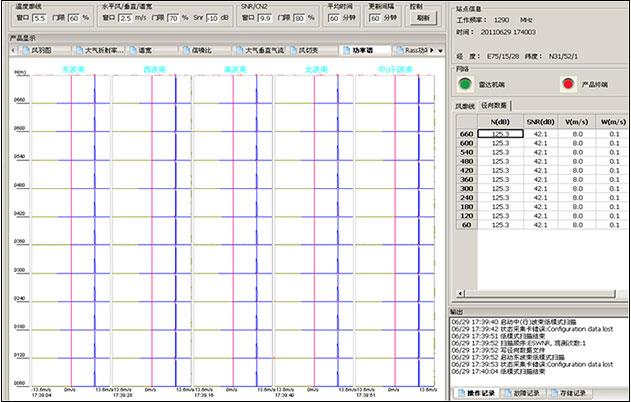
Task: Click the green 雷达机箱 status indicator
Action: point(464,84)
